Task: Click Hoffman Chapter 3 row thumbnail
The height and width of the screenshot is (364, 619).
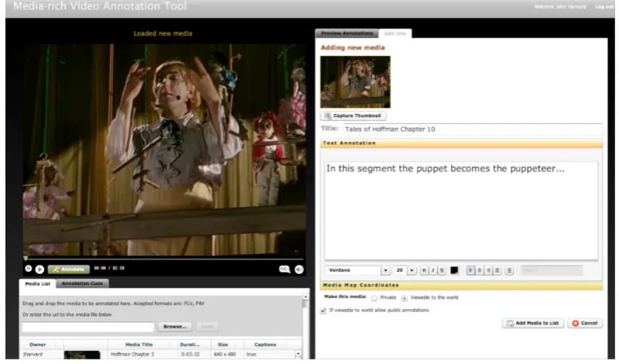Action: [x=82, y=355]
